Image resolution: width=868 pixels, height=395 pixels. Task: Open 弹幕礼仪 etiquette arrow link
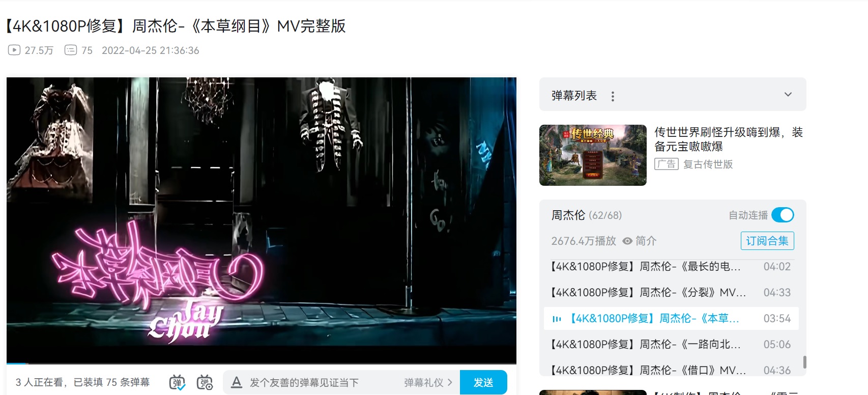[x=428, y=382]
